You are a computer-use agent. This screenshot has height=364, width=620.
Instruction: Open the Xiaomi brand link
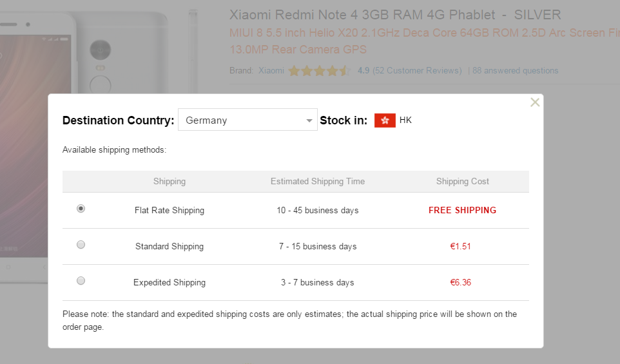click(x=271, y=70)
